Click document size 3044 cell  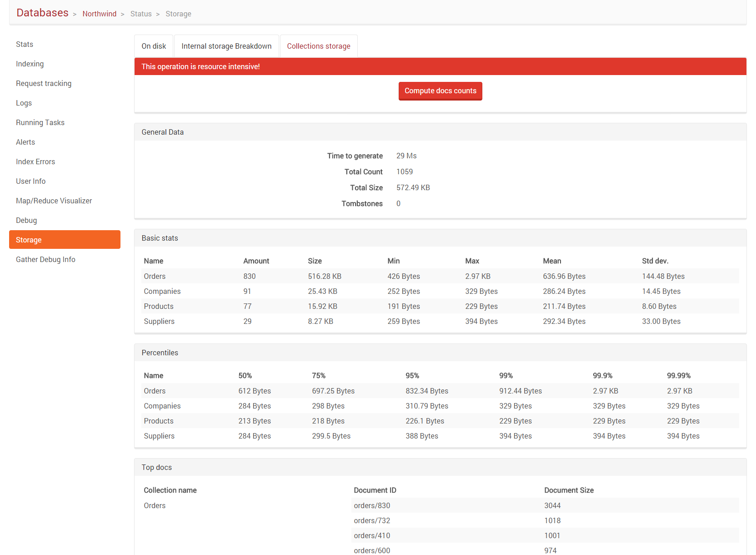[552, 505]
